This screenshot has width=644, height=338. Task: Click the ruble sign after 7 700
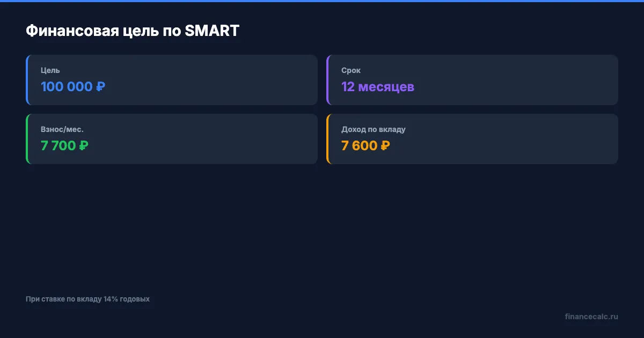coord(84,145)
